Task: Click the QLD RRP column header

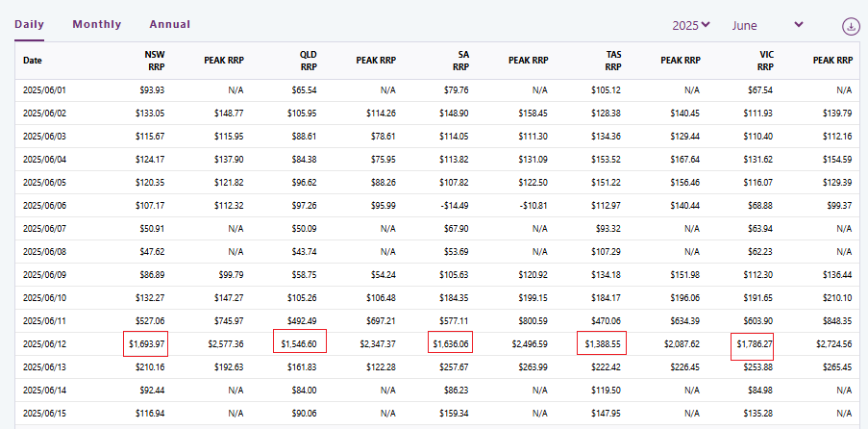Action: pyautogui.click(x=307, y=60)
